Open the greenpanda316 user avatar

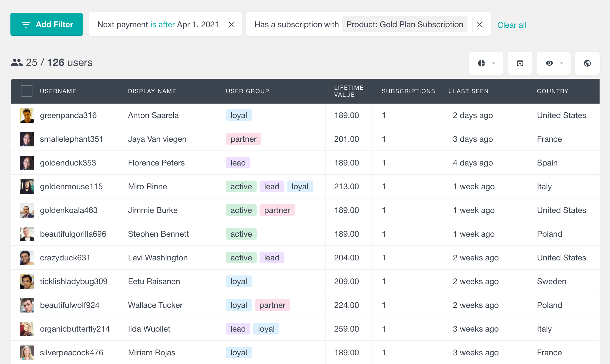click(x=27, y=115)
